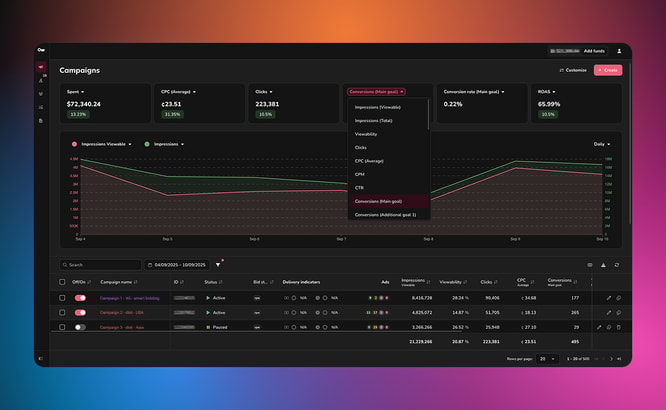Viewport: 666px width, 410px height.
Task: Click the columns layout icon above table
Action: [590, 265]
